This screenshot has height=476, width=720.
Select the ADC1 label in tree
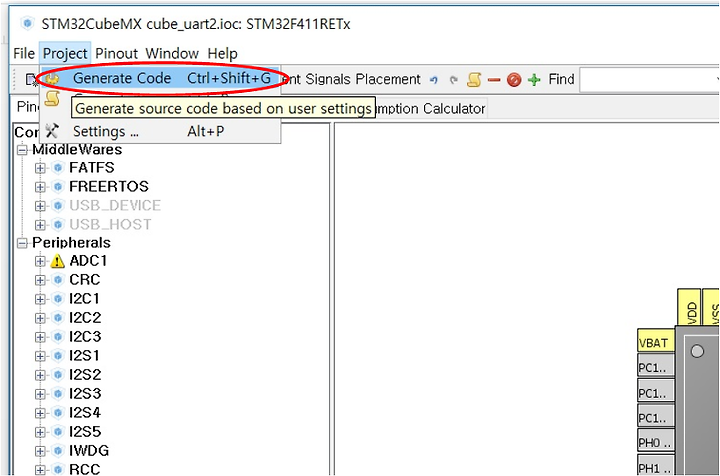88,261
